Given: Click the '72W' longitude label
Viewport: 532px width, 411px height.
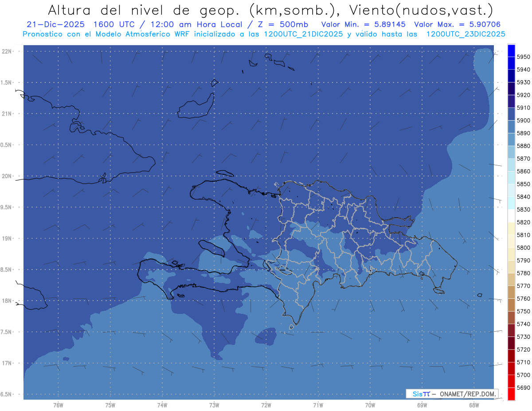Looking at the screenshot, I should (x=266, y=405).
